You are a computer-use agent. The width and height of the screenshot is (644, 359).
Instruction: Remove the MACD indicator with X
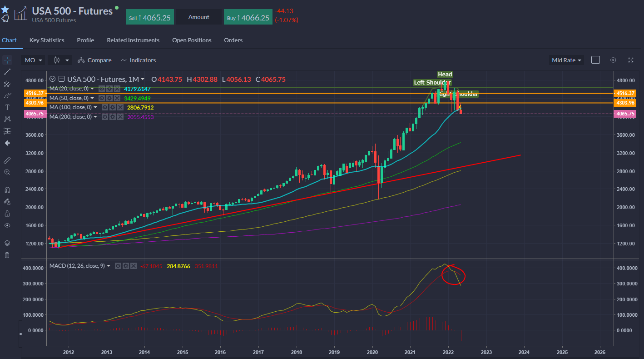click(133, 265)
